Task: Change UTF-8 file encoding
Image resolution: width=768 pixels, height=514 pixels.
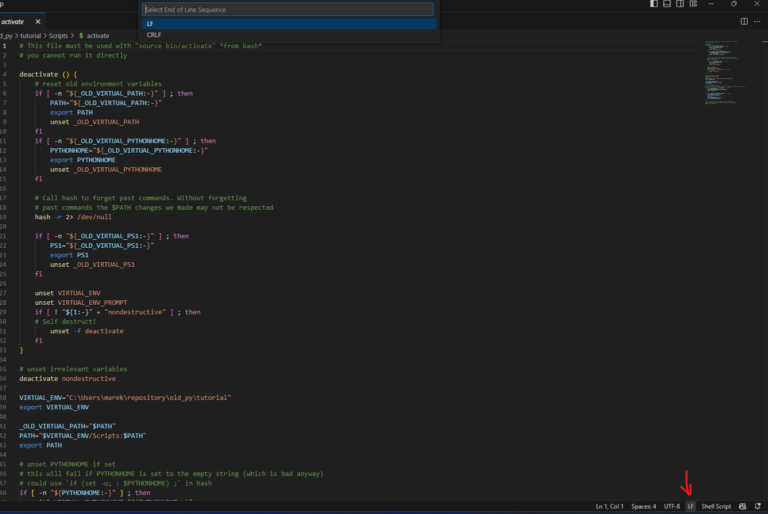Action: (672, 507)
